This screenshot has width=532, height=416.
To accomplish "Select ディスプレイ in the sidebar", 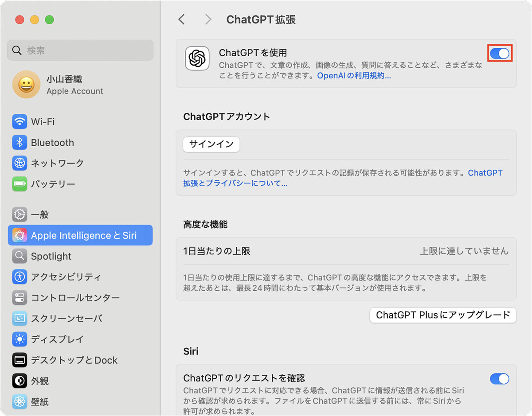I will pyautogui.click(x=80, y=339).
